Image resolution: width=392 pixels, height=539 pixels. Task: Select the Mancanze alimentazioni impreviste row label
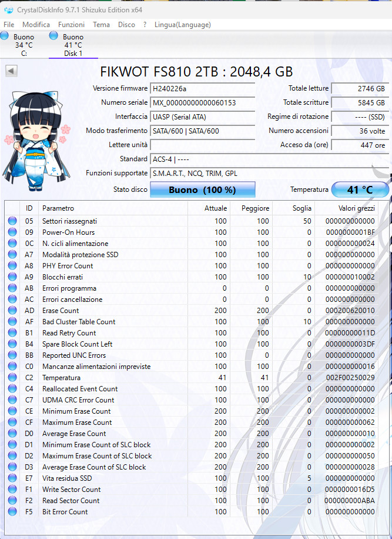96,367
